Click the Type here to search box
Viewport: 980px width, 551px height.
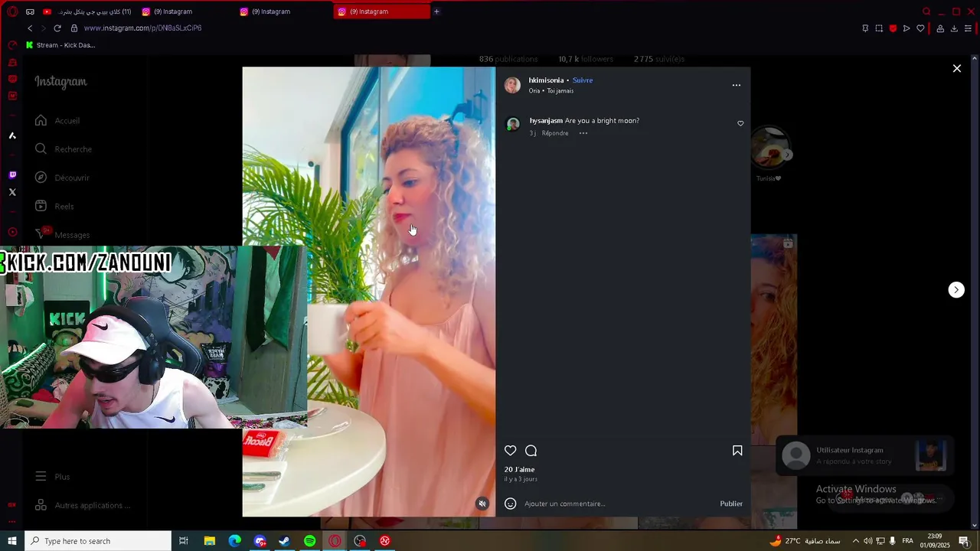coord(98,541)
